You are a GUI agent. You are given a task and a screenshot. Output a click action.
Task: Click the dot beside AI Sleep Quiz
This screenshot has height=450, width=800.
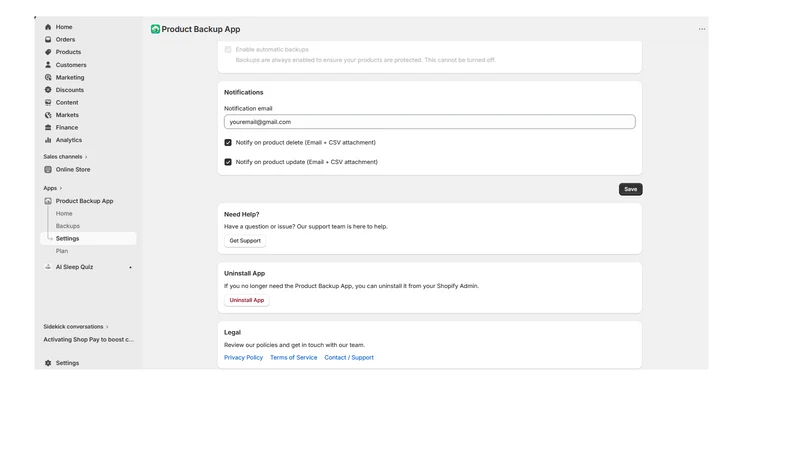point(131,267)
